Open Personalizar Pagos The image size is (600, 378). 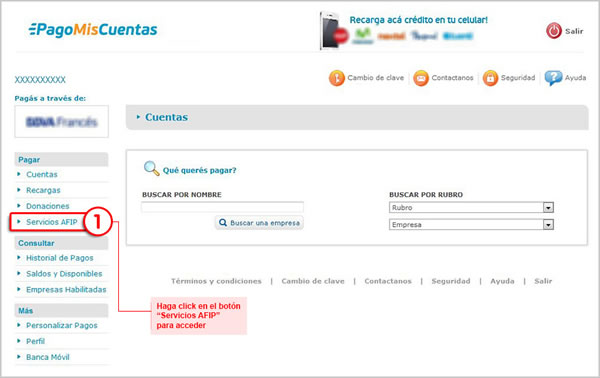pos(62,326)
